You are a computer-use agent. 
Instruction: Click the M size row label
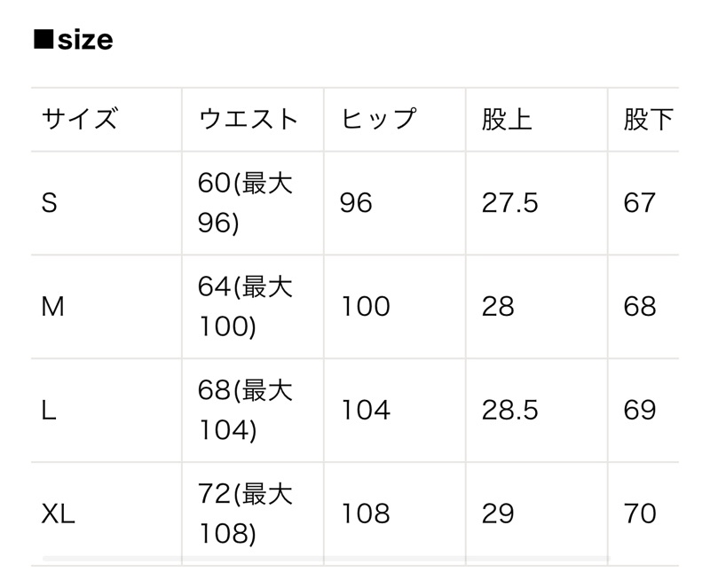pyautogui.click(x=52, y=307)
